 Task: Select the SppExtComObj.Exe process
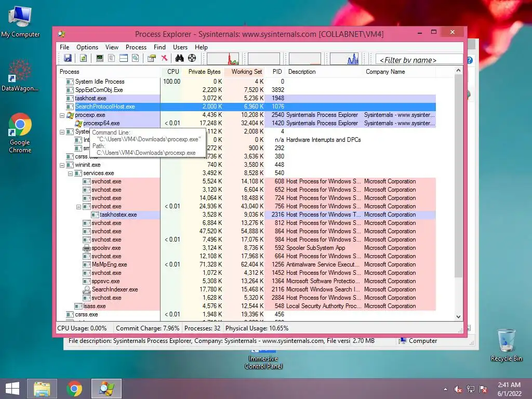pos(246,90)
